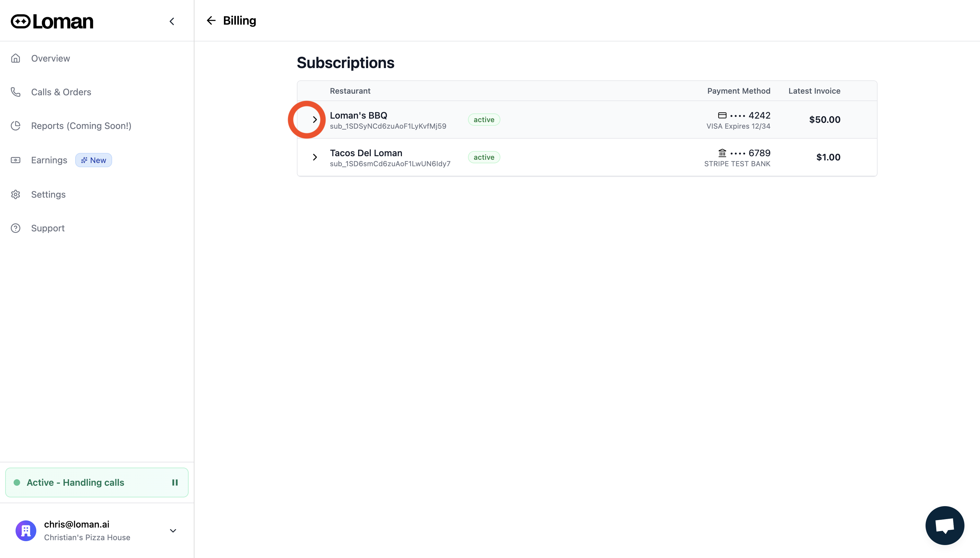Viewport: 980px width, 558px height.
Task: Expand the Tacos Del Loman subscription row
Action: point(315,157)
